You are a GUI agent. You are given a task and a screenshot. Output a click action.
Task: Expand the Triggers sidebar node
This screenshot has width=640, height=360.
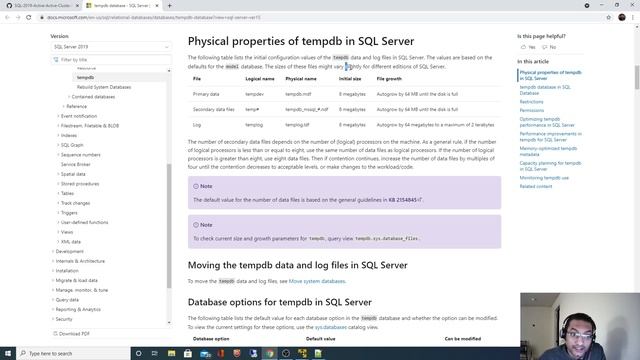click(x=58, y=213)
